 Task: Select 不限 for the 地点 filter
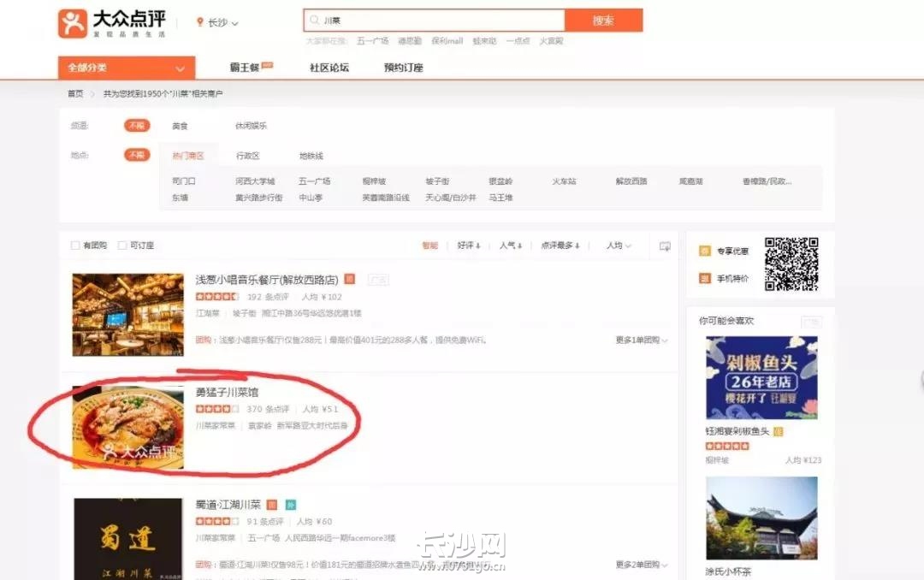tap(137, 155)
